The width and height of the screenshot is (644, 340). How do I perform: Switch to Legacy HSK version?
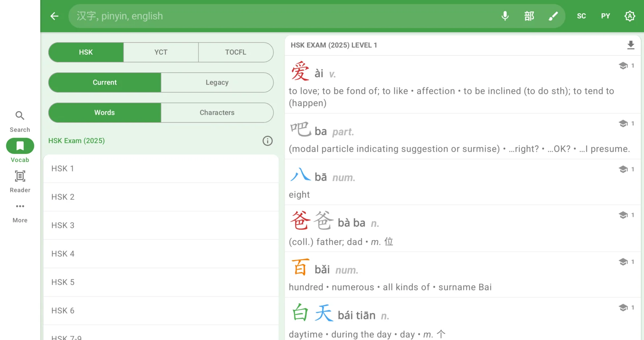(217, 82)
